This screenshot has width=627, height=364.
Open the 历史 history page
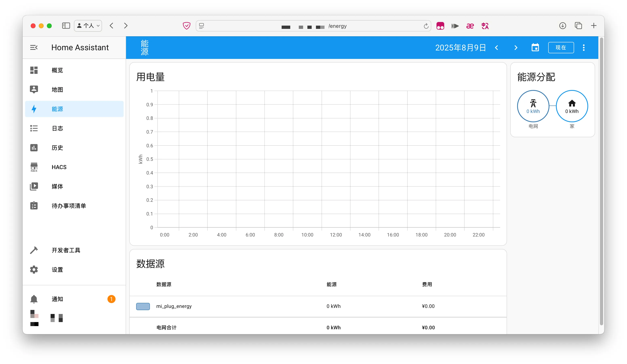pyautogui.click(x=74, y=148)
